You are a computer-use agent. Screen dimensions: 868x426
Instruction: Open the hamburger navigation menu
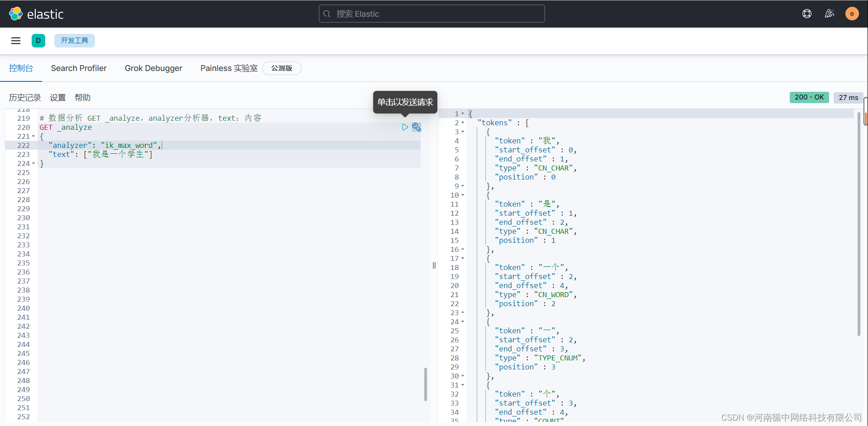(x=16, y=41)
